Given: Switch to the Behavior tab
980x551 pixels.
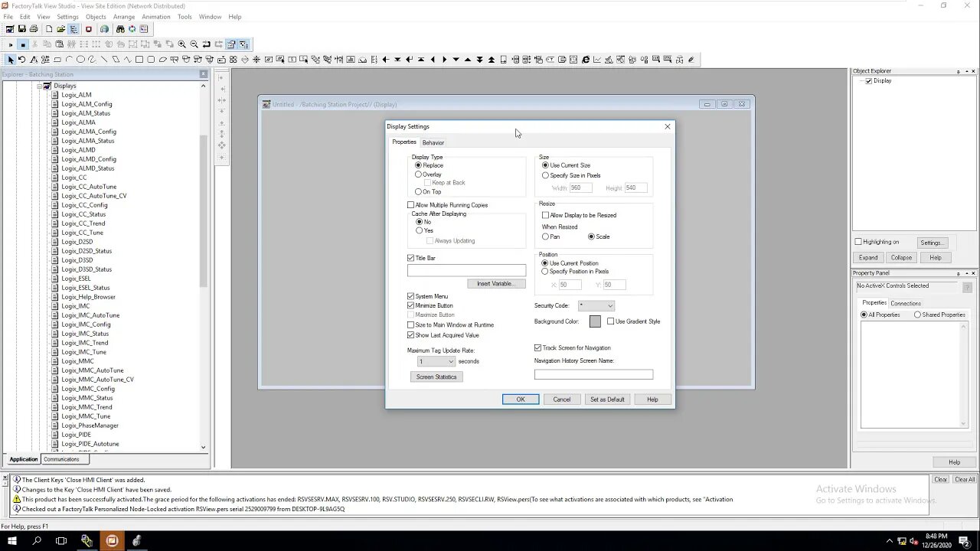Looking at the screenshot, I should tap(433, 142).
